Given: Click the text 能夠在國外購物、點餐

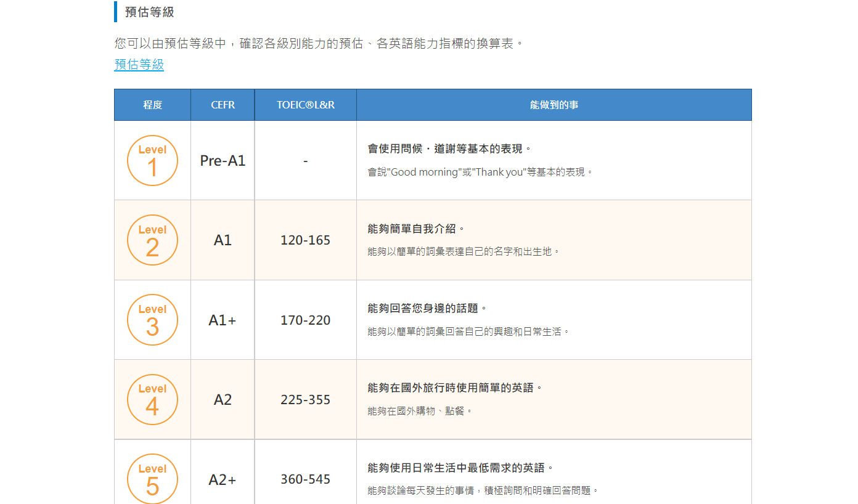Looking at the screenshot, I should [x=420, y=410].
